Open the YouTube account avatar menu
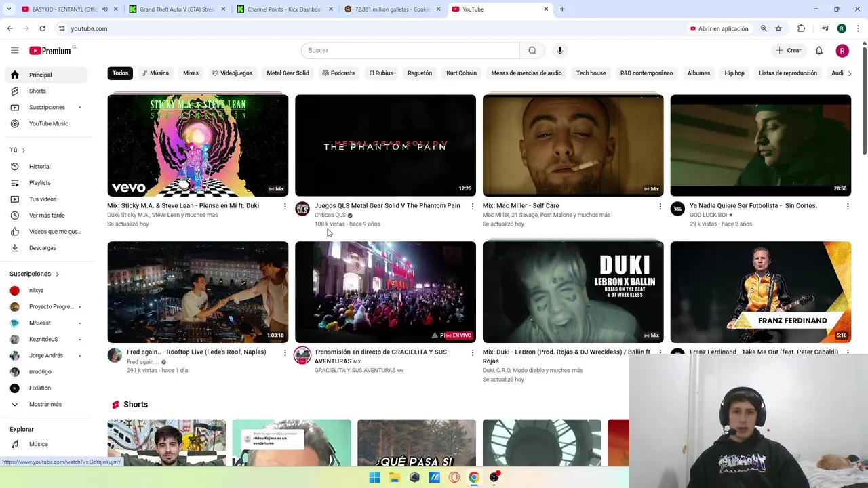868x488 pixels. (842, 51)
